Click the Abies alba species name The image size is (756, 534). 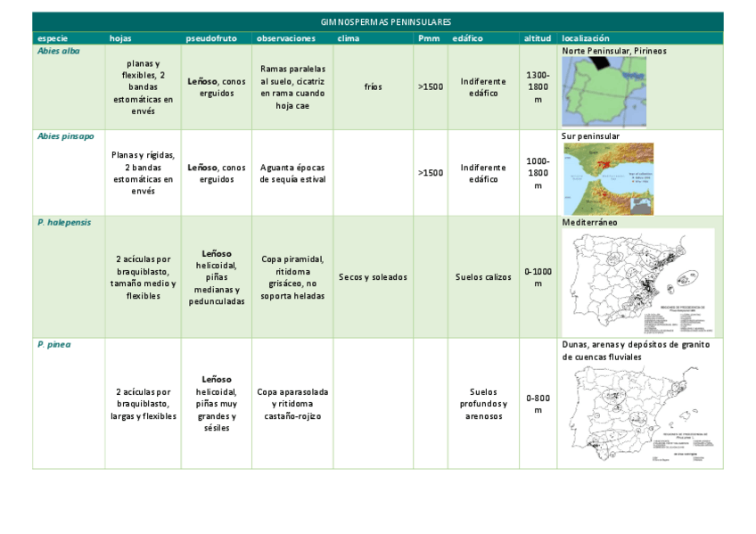click(56, 51)
